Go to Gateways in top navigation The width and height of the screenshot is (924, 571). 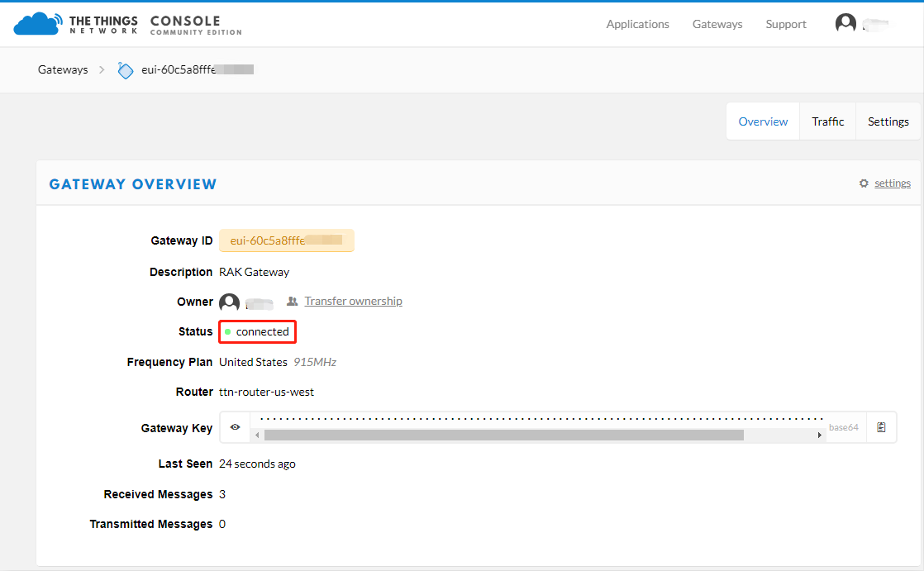click(x=717, y=24)
